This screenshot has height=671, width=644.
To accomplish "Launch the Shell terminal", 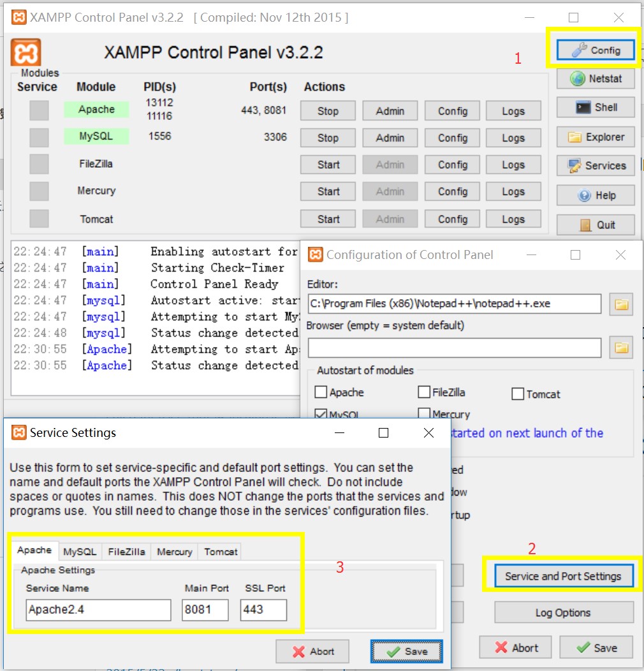I will coord(595,107).
